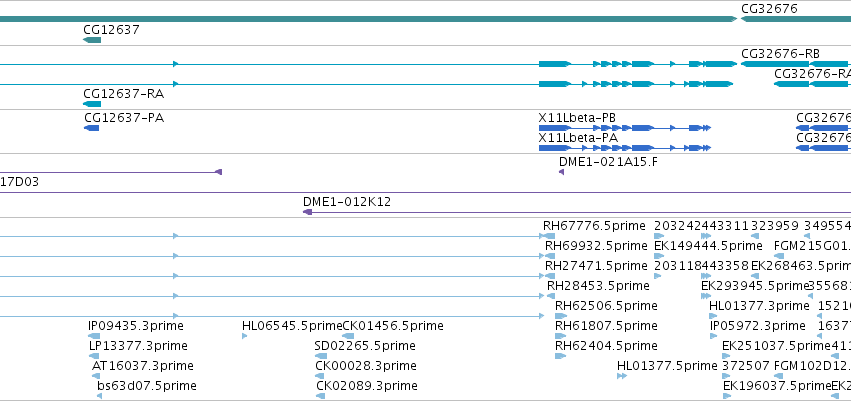851x401 pixels.
Task: Select the CG12637-PA protein label
Action: click(124, 118)
